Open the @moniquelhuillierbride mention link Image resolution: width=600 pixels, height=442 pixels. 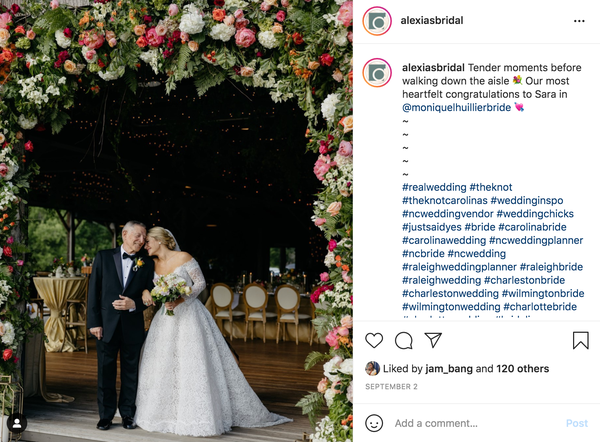click(456, 108)
